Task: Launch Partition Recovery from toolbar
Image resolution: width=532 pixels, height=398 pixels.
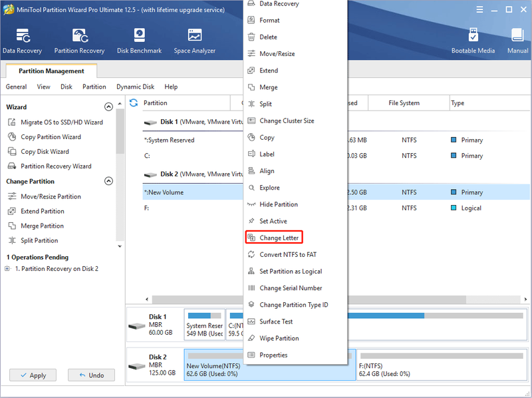Action: [79, 41]
